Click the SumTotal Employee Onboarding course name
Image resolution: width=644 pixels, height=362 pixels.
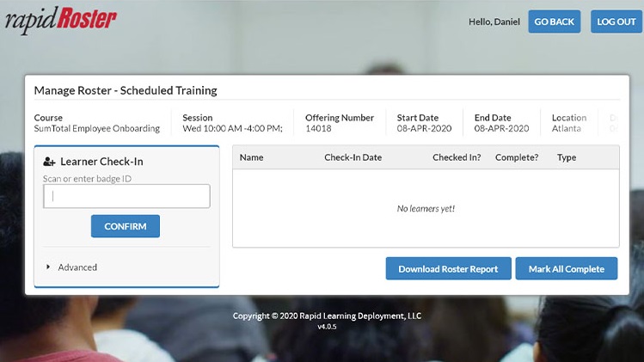(96, 129)
